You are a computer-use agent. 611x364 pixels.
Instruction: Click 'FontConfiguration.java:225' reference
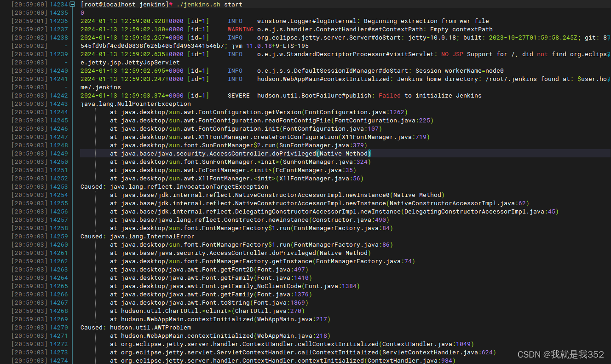382,120
